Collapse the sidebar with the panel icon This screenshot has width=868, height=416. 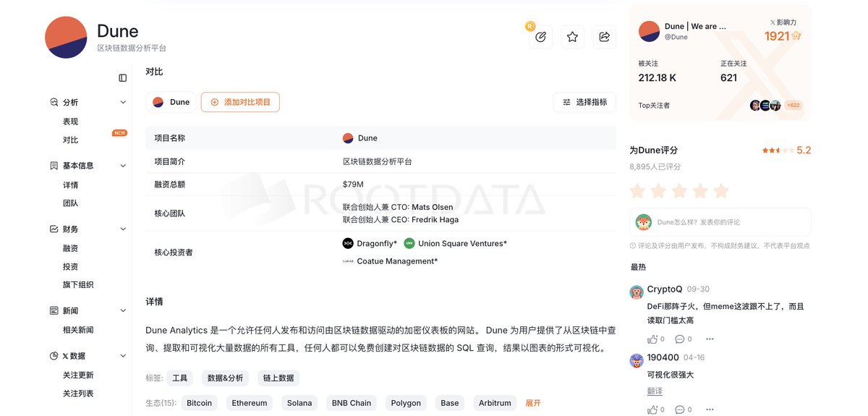(123, 78)
